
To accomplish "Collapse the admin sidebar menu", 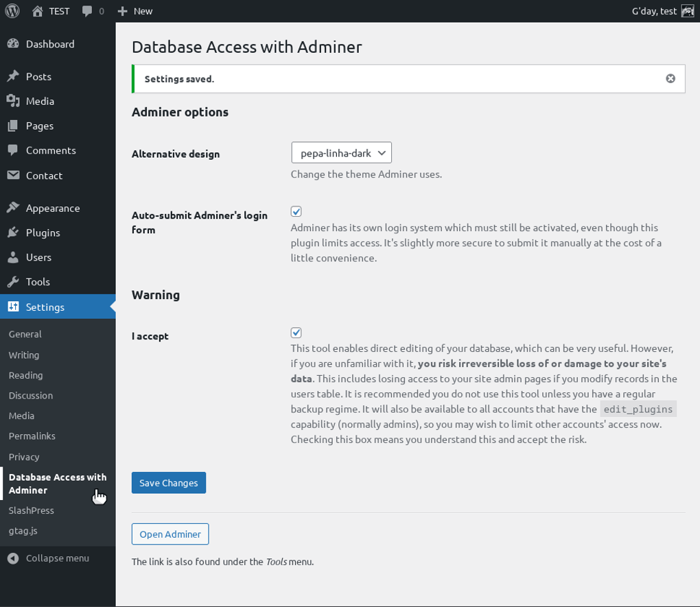I will (x=48, y=558).
